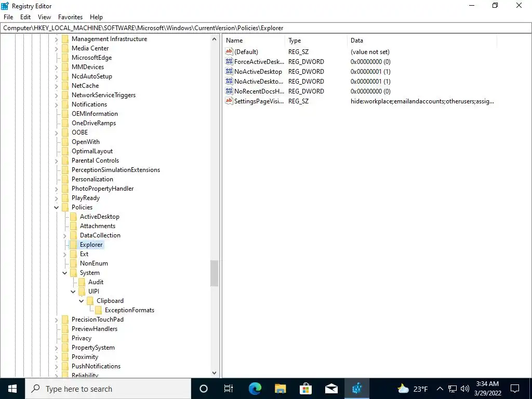Click the hide:workplace;emailandaccounts data cell
532x399 pixels.
click(x=422, y=101)
